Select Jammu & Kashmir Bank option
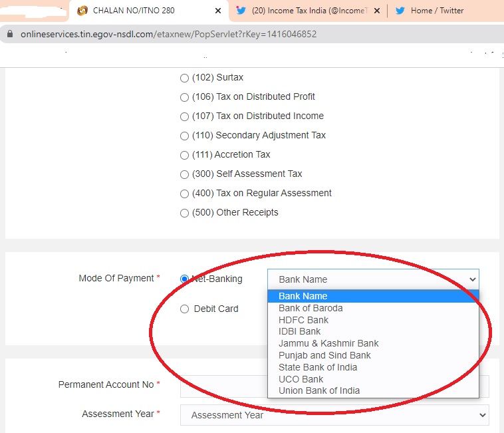This screenshot has height=433, width=504. (373, 343)
